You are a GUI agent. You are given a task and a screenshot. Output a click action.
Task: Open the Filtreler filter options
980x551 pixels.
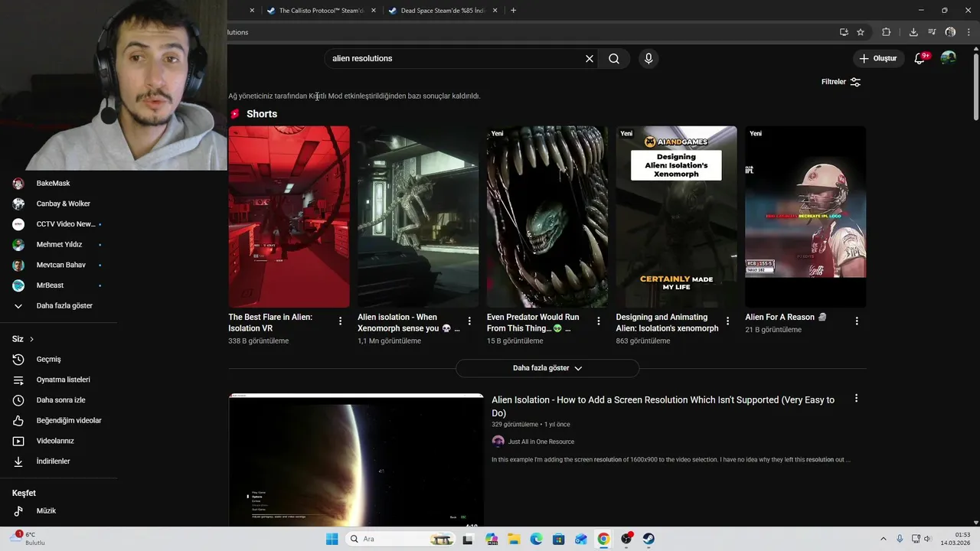click(841, 82)
